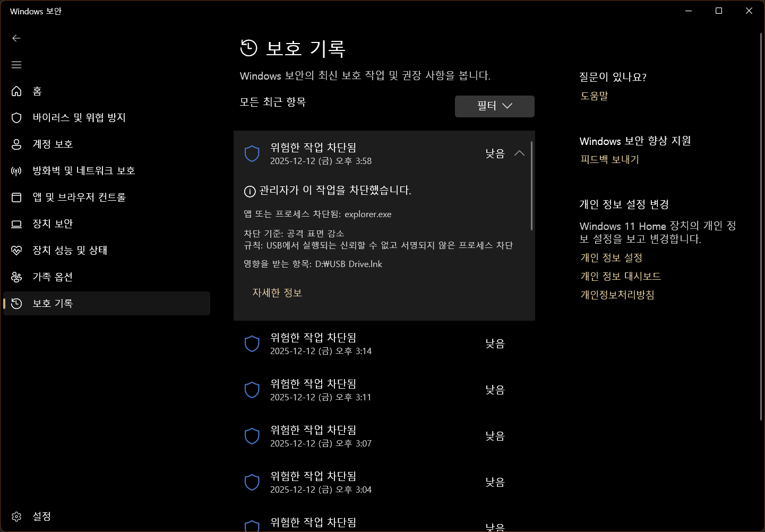The width and height of the screenshot is (765, 532).
Task: Click the shield icon of the 3:14 entry
Action: pos(252,344)
